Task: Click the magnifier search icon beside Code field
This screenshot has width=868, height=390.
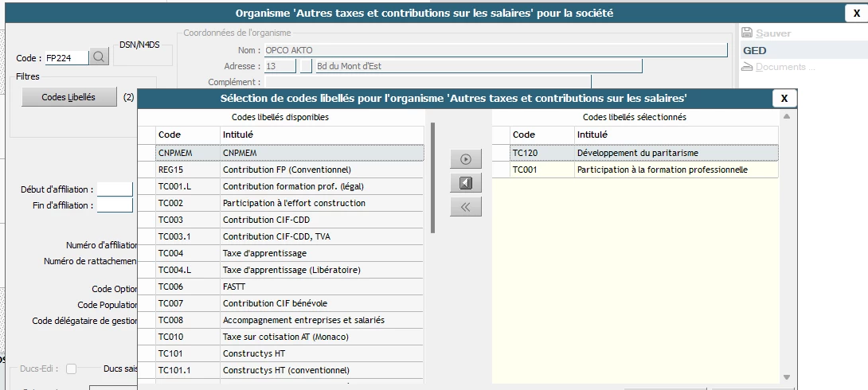Action: coord(99,57)
